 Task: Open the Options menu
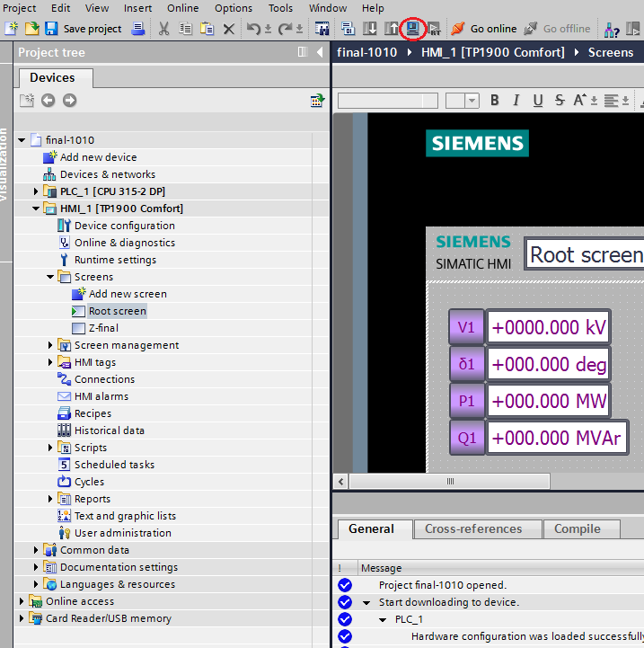point(234,8)
